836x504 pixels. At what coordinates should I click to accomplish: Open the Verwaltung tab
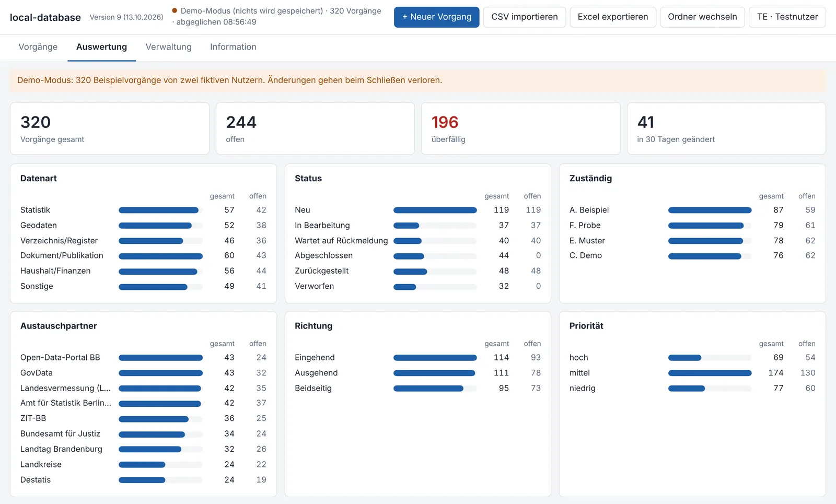(168, 47)
